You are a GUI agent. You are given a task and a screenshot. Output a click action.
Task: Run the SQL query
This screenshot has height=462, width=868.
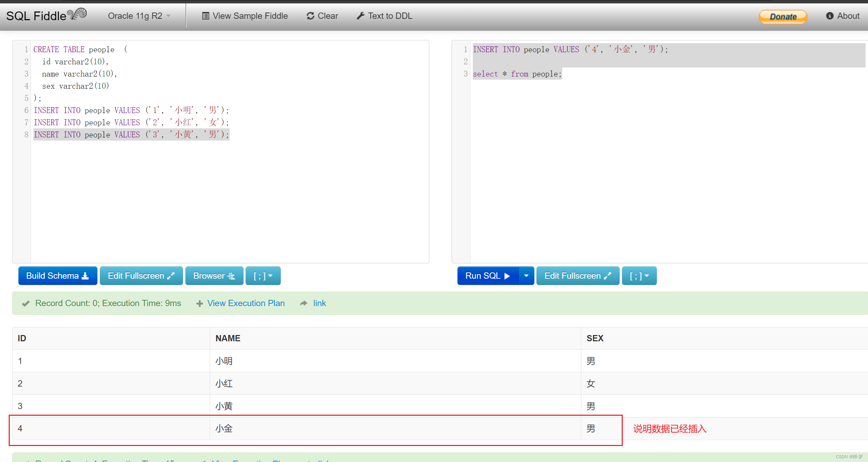[x=487, y=276]
